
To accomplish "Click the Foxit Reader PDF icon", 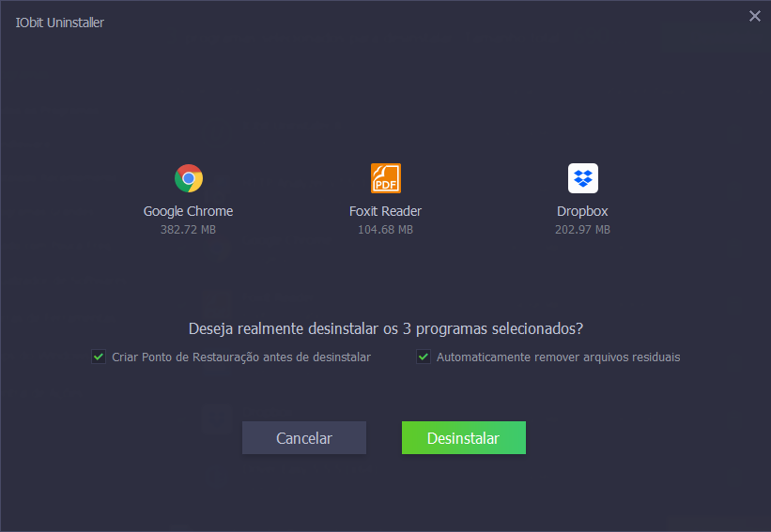I will pos(385,178).
